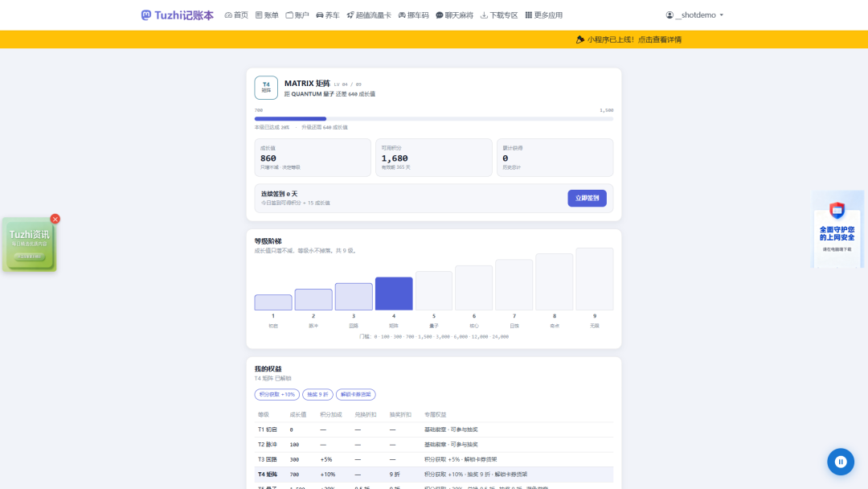Click the 积分加成 column header

(331, 414)
